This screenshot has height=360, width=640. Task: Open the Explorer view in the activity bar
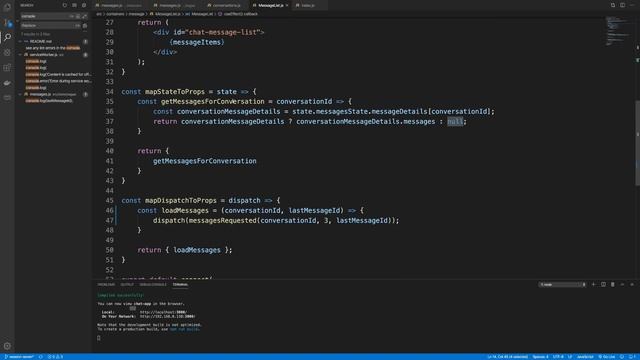(x=7, y=7)
